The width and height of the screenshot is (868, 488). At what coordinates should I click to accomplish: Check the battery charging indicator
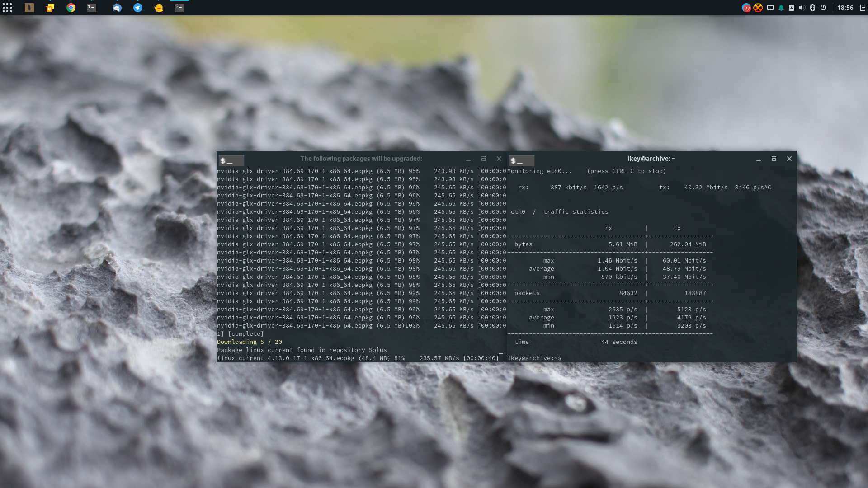tap(792, 8)
